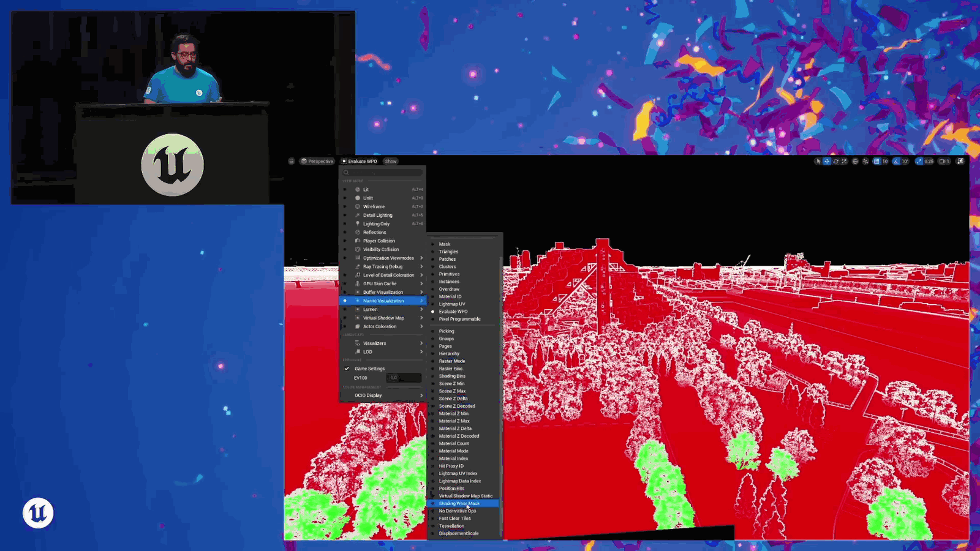Screen dimensions: 980x551
Task: Toggle rotation angle snapping icon
Action: (897, 162)
